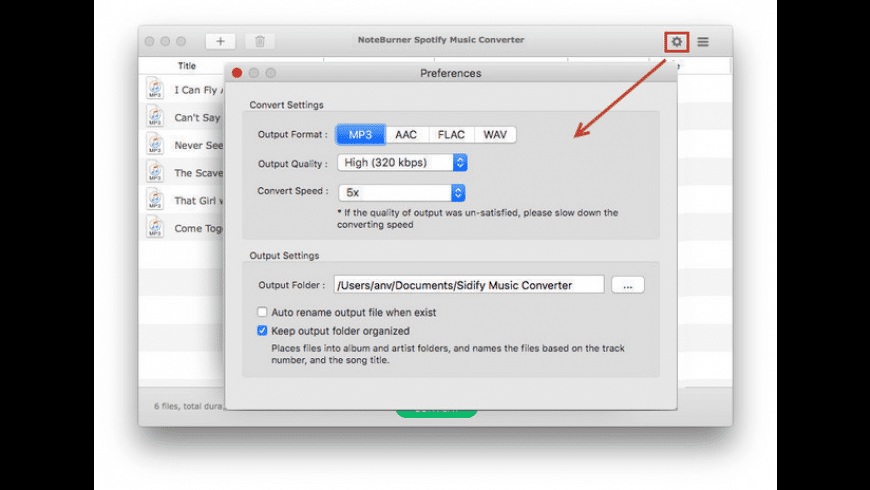870x490 pixels.
Task: Open the hamburger menu in NoteBurner
Action: [703, 42]
